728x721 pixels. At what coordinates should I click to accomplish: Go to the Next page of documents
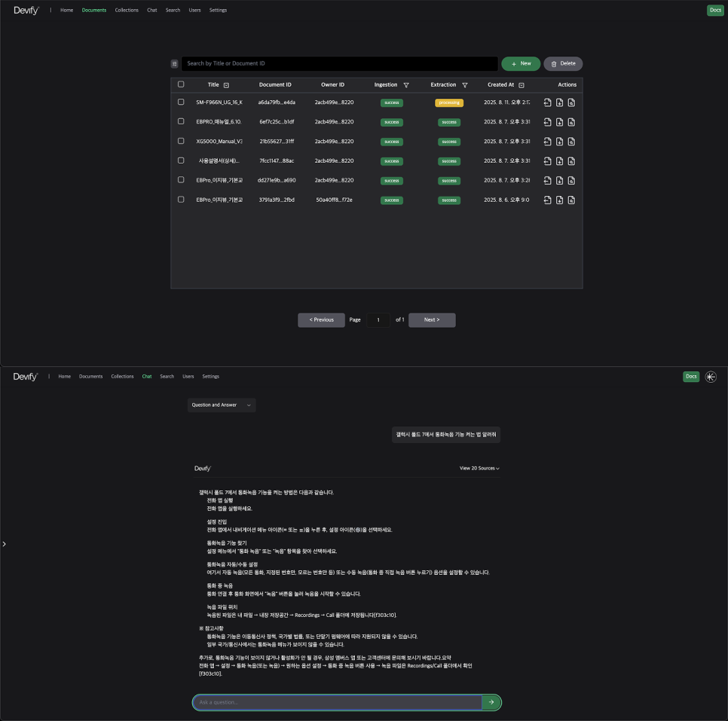click(432, 320)
